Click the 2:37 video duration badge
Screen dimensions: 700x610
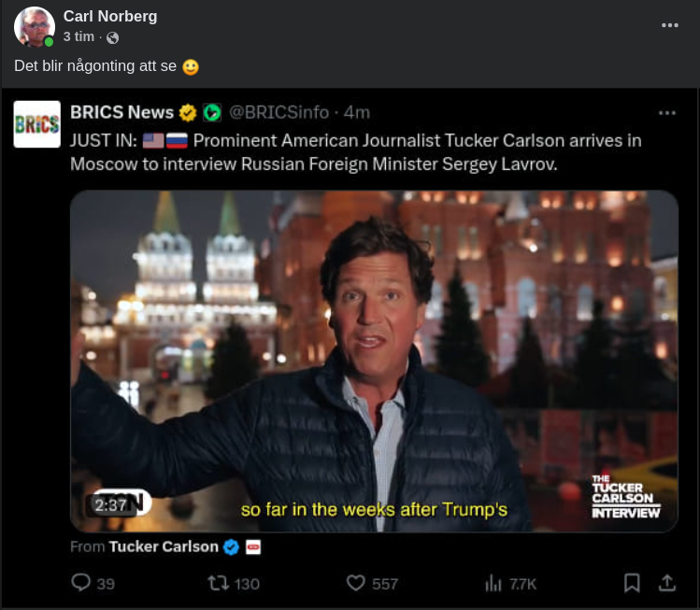[x=110, y=505]
